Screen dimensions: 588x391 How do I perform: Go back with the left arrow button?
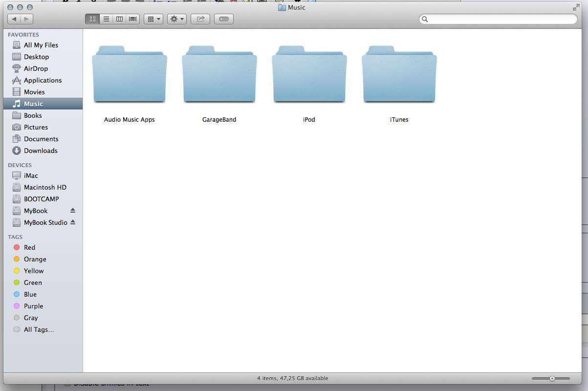point(14,19)
